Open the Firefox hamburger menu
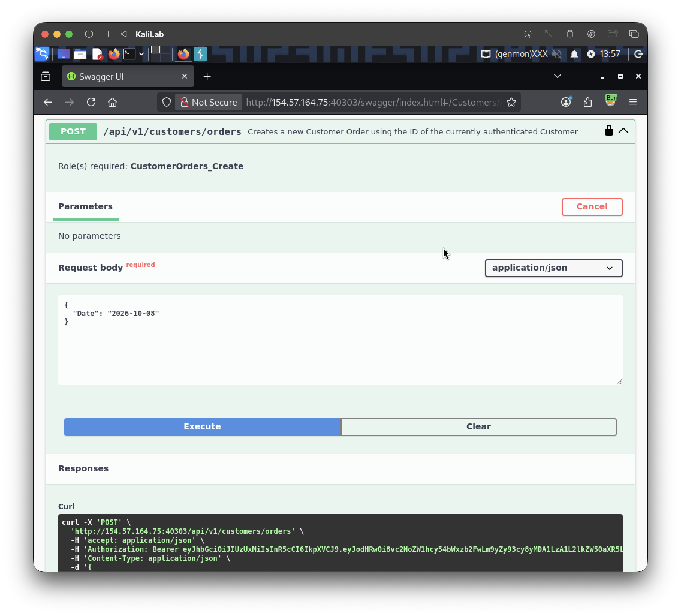Image resolution: width=681 pixels, height=616 pixels. [633, 102]
